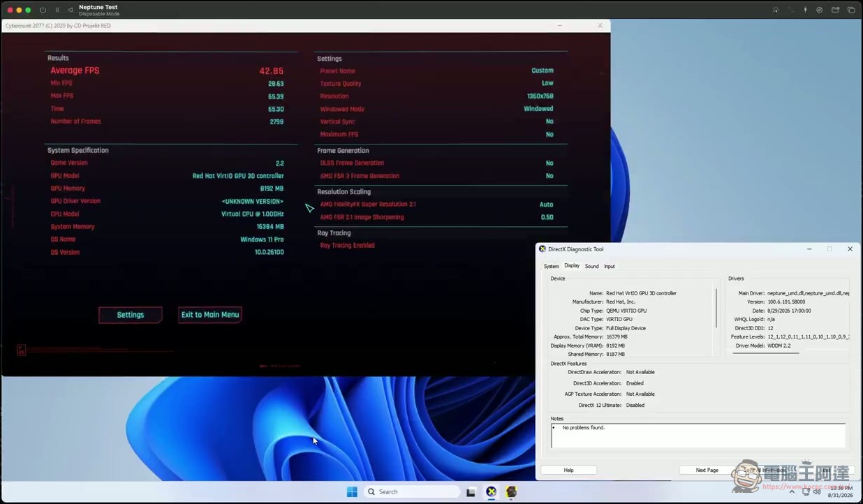863x504 pixels.
Task: Click the No problems found note
Action: point(583,428)
